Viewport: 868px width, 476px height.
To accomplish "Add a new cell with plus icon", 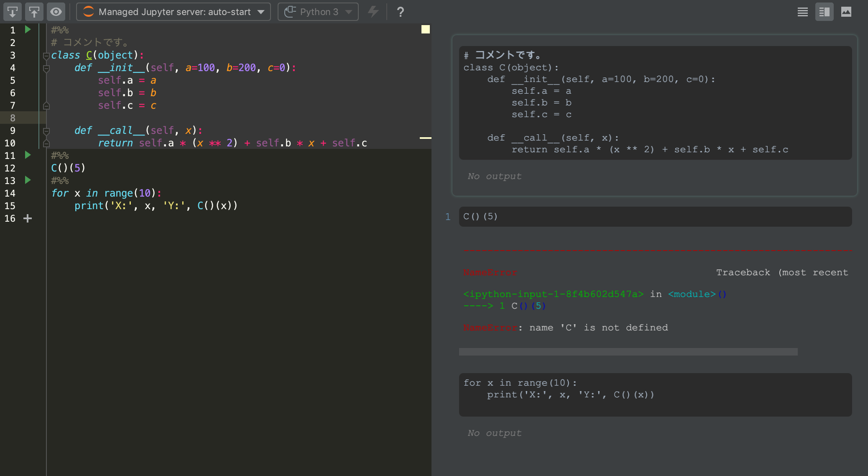I will tap(28, 218).
